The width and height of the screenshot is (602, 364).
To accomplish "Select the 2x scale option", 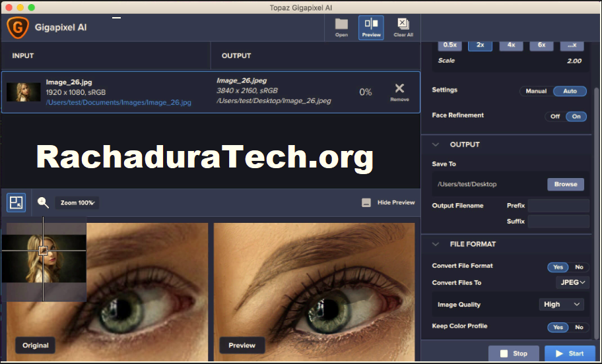I will coord(481,45).
